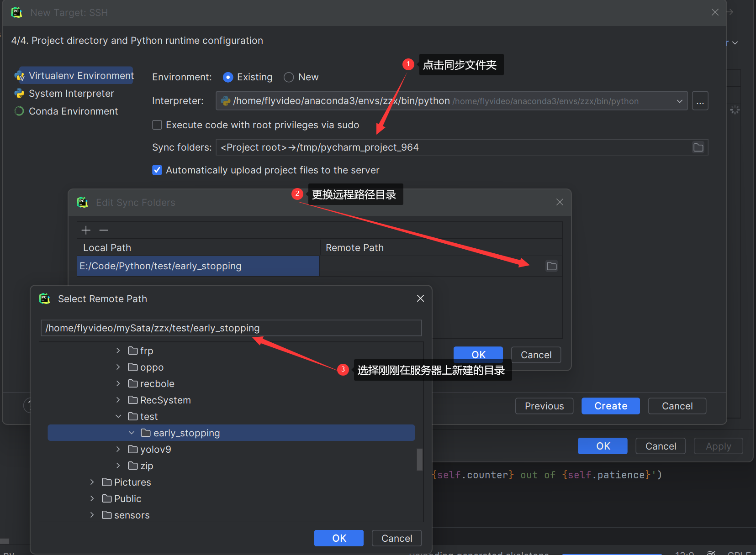Screen dimensions: 756x555
Task: Collapse the test folder in remote tree
Action: [x=118, y=416]
